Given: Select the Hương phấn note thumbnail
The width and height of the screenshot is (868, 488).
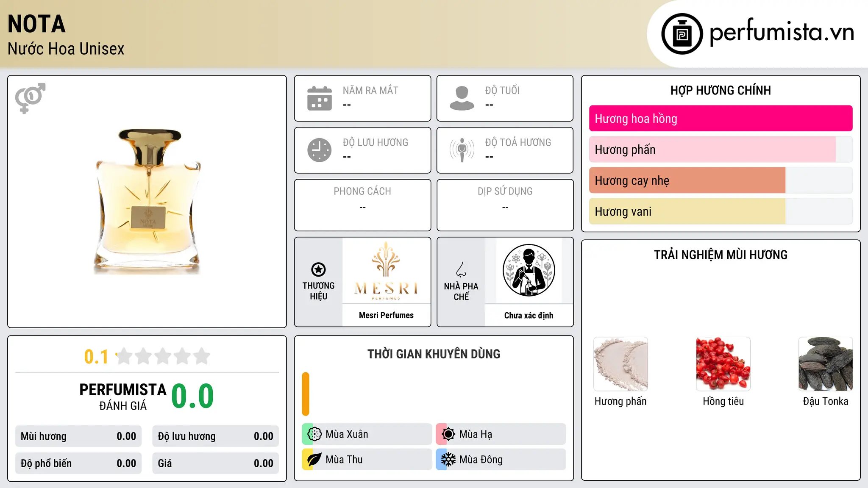Looking at the screenshot, I should 620,364.
